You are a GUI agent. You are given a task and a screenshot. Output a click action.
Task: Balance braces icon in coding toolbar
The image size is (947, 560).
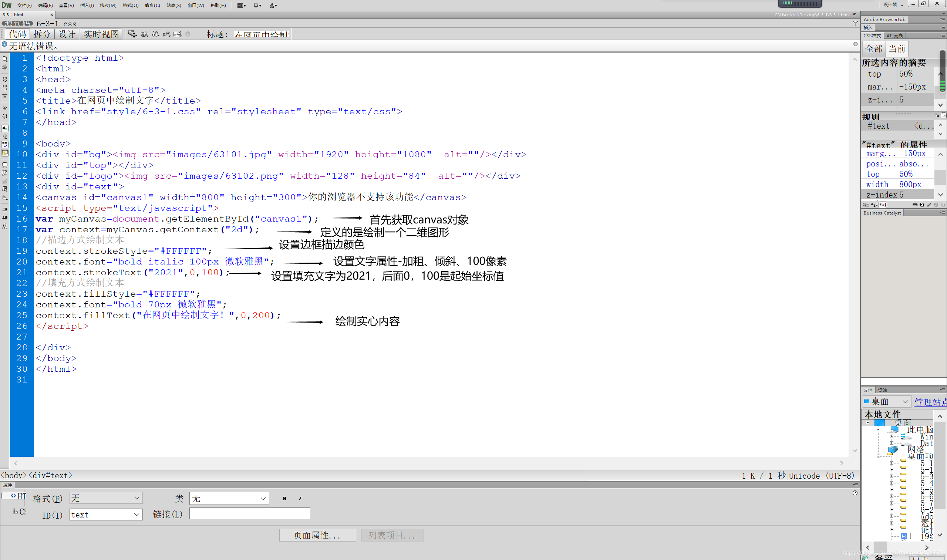tap(5, 116)
